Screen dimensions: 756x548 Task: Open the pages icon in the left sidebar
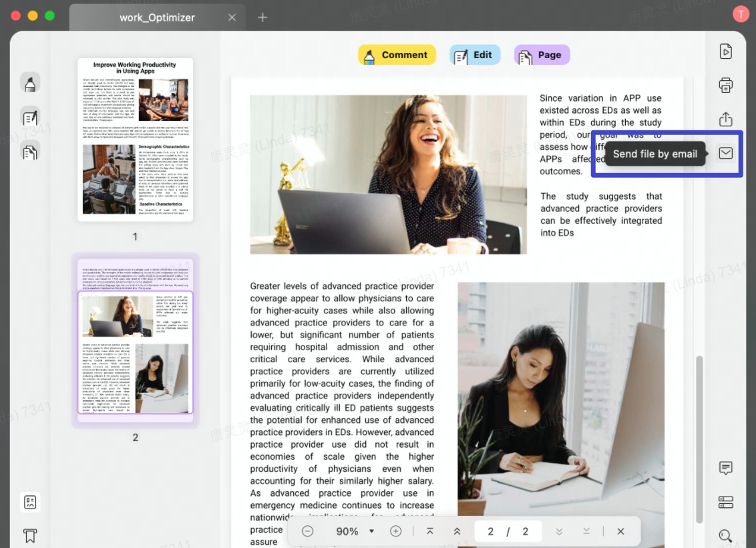coord(30,152)
